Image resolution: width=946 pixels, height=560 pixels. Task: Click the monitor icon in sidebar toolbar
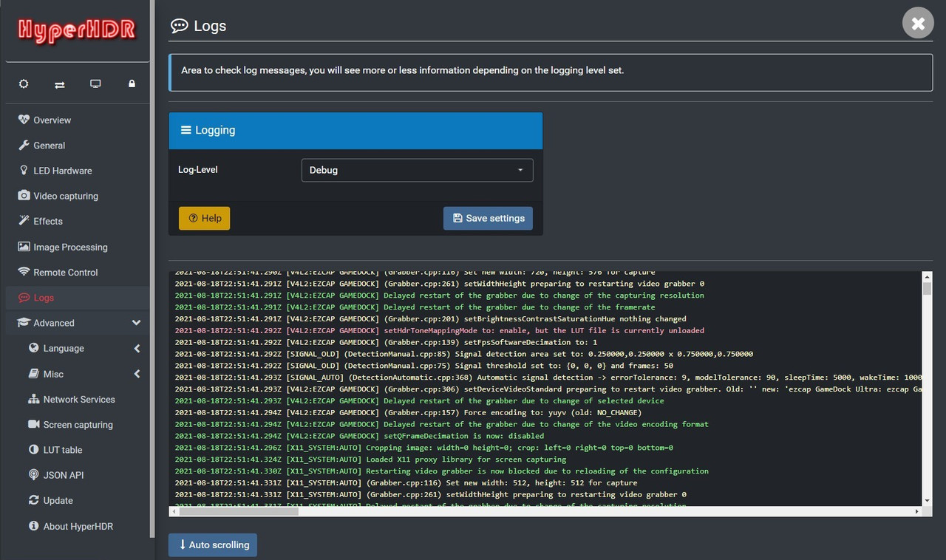pos(95,84)
